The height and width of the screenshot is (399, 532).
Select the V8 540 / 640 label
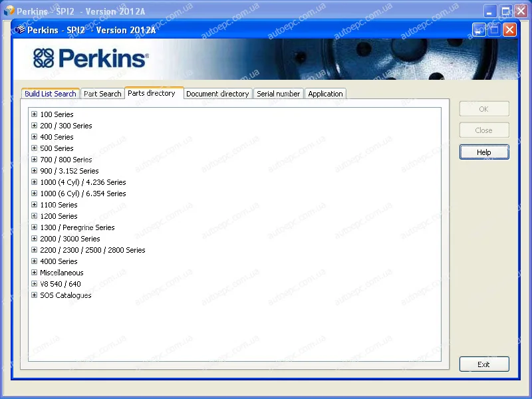point(61,284)
